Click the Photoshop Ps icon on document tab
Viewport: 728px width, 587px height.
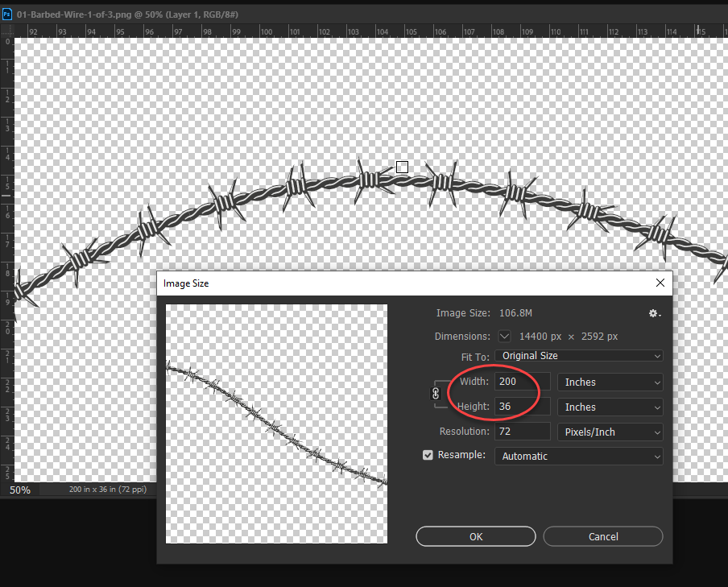(7, 14)
